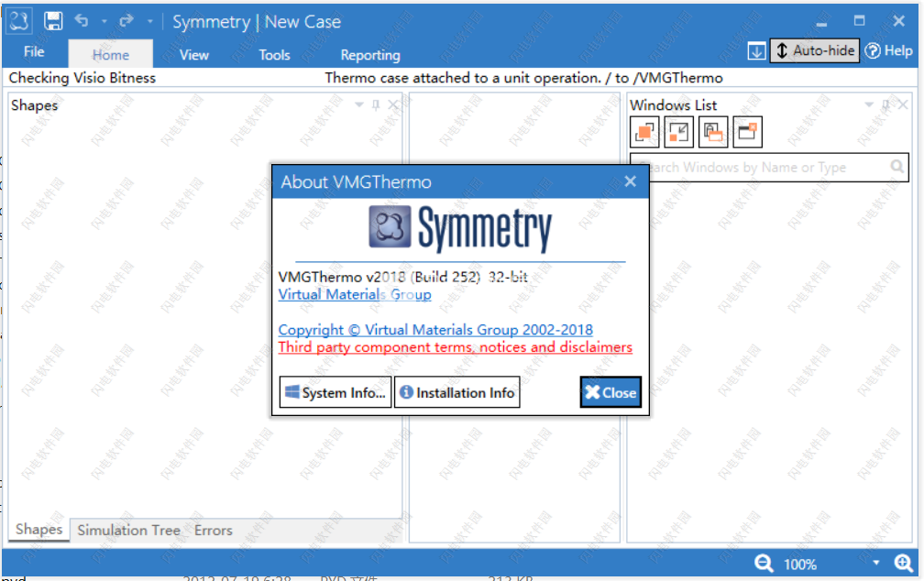This screenshot has width=924, height=581.
Task: Zoom out with the status bar magnifier
Action: pyautogui.click(x=764, y=564)
